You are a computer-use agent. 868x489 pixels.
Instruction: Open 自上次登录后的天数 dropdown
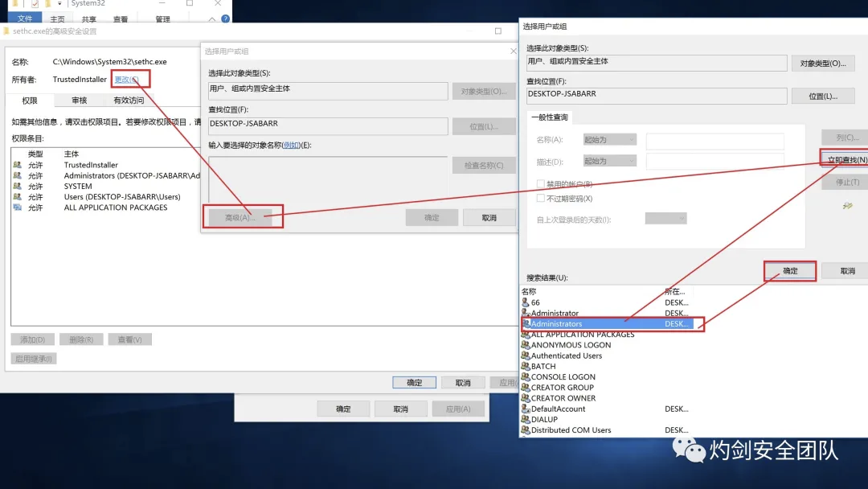point(665,219)
